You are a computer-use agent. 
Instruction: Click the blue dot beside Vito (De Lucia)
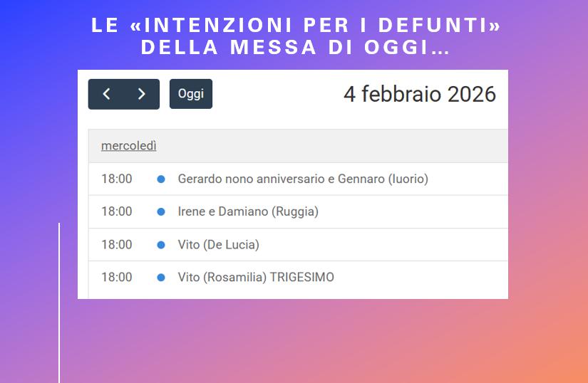161,245
